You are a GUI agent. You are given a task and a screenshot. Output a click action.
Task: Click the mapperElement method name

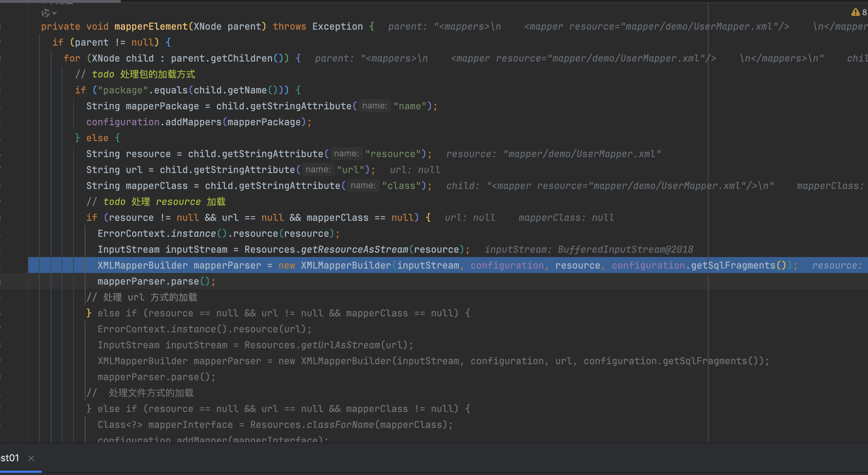coord(151,26)
